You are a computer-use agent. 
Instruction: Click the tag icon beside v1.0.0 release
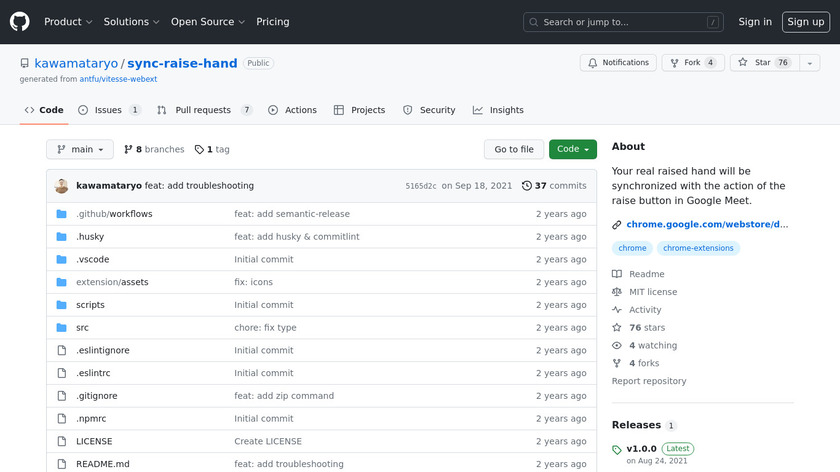[x=617, y=450]
